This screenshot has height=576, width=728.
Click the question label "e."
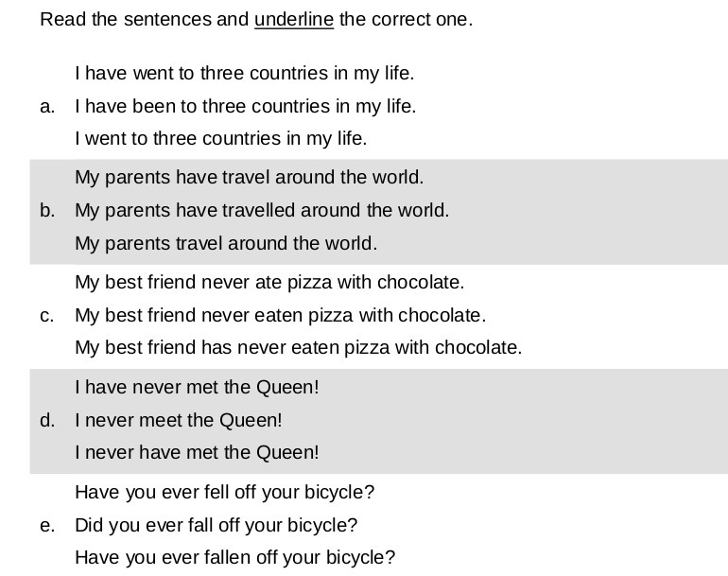(x=47, y=525)
